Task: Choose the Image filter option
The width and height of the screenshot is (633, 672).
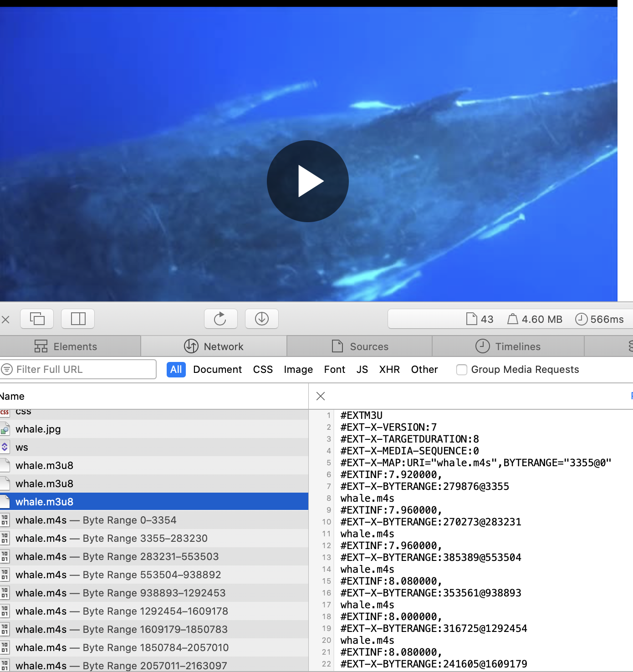Action: pos(298,369)
